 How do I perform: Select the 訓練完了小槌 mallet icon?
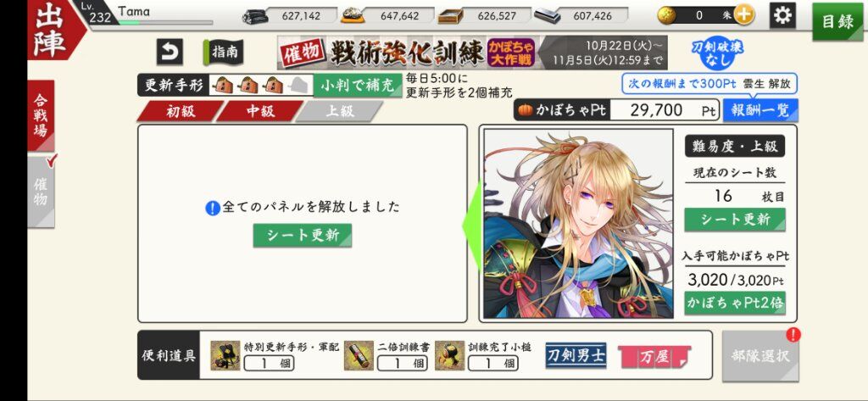449,355
